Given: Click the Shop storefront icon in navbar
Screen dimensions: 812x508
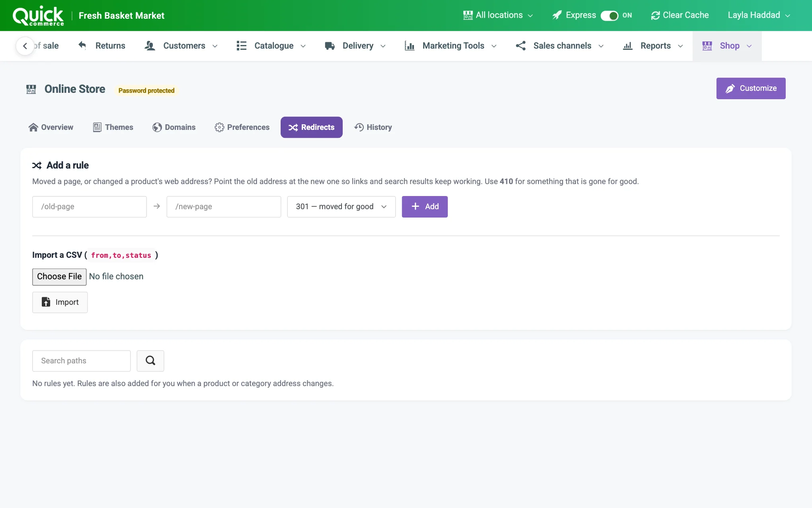Looking at the screenshot, I should coord(707,46).
